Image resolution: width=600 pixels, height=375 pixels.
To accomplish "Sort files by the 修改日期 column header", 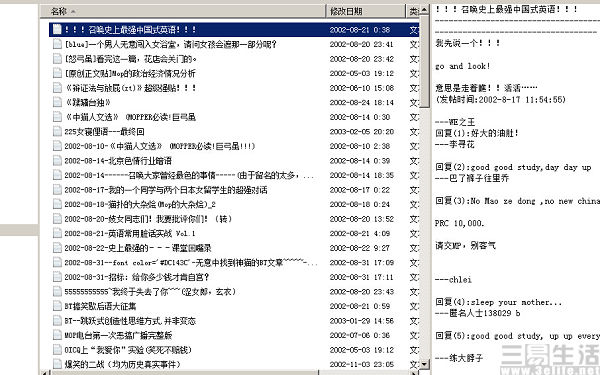I will click(365, 11).
